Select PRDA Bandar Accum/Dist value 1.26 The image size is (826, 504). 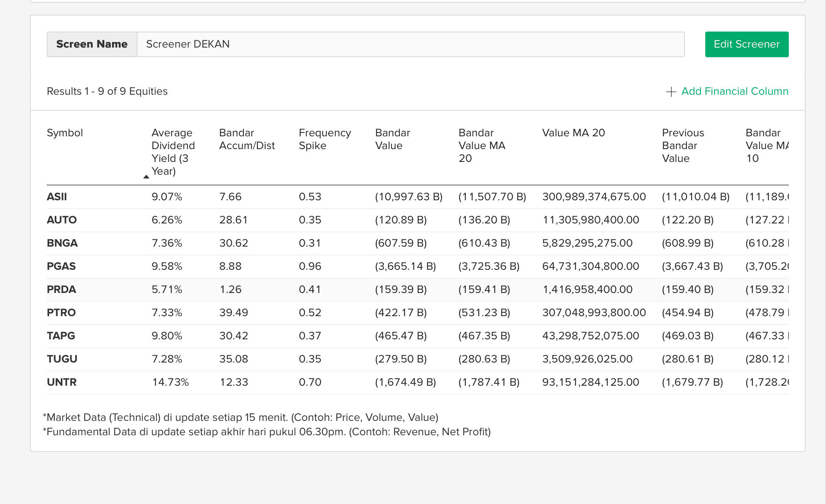(230, 290)
